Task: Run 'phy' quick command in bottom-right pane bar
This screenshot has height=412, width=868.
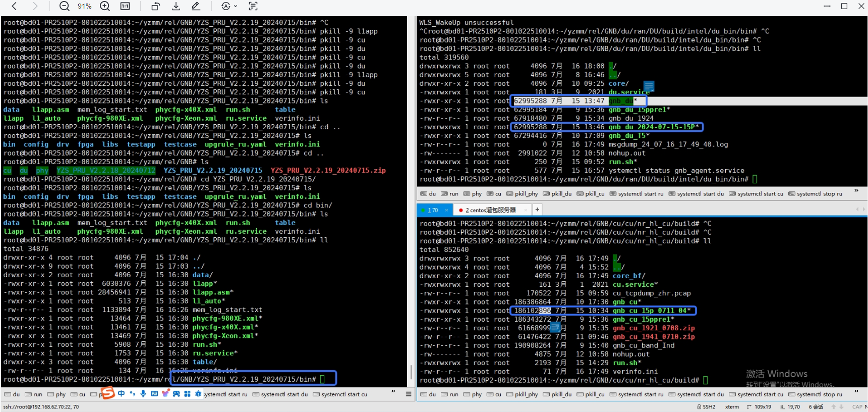Action: [473, 394]
